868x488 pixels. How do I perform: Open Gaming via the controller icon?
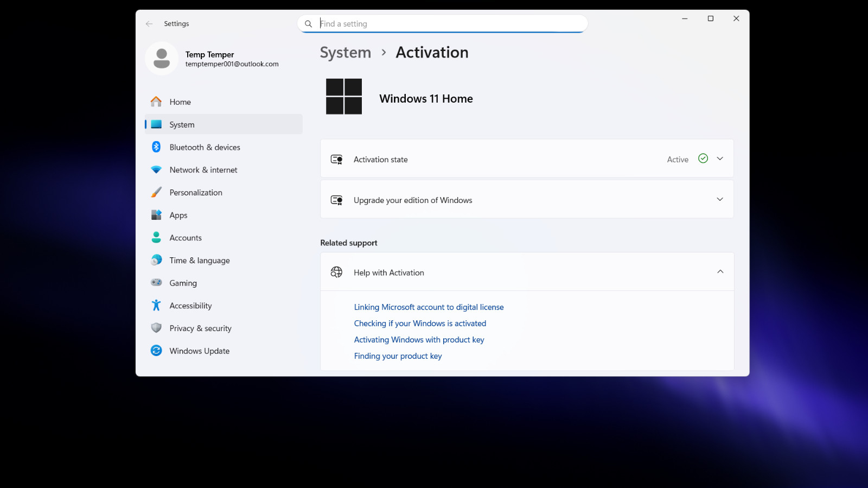tap(156, 282)
